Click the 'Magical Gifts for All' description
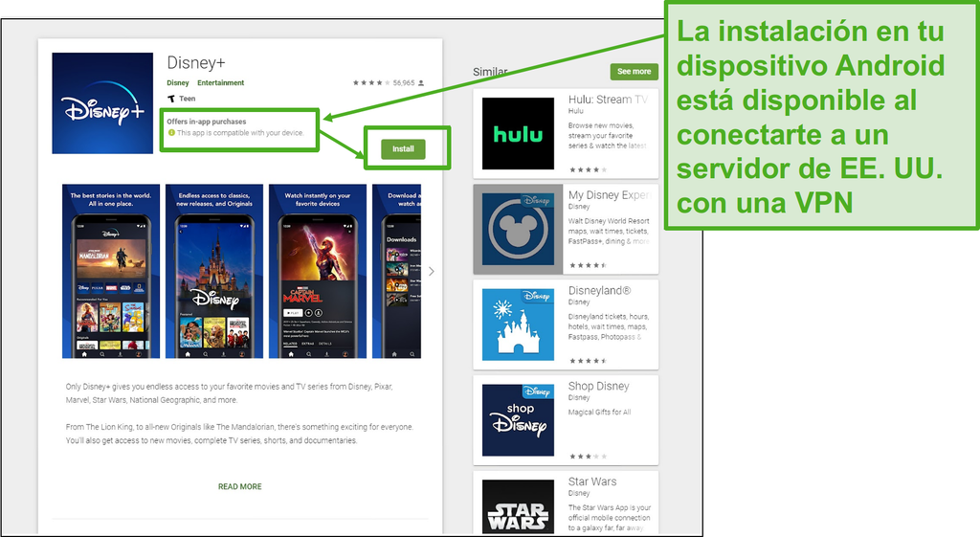 [x=599, y=412]
